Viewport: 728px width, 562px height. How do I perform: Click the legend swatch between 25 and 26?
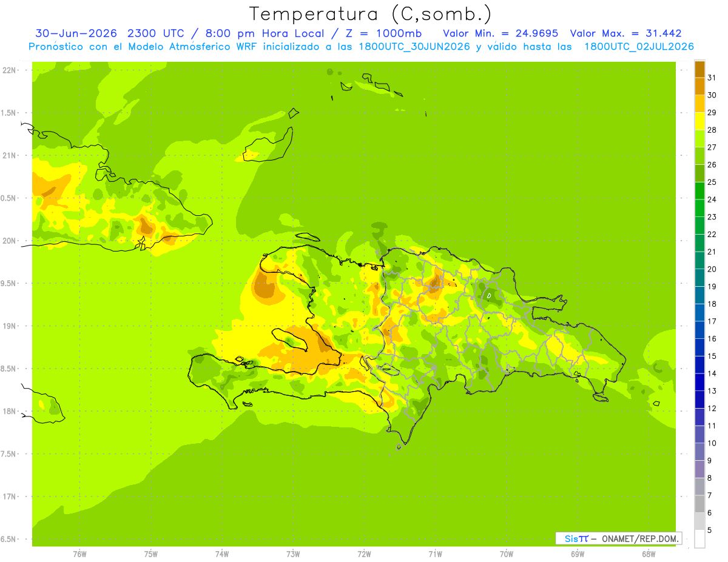pyautogui.click(x=699, y=173)
